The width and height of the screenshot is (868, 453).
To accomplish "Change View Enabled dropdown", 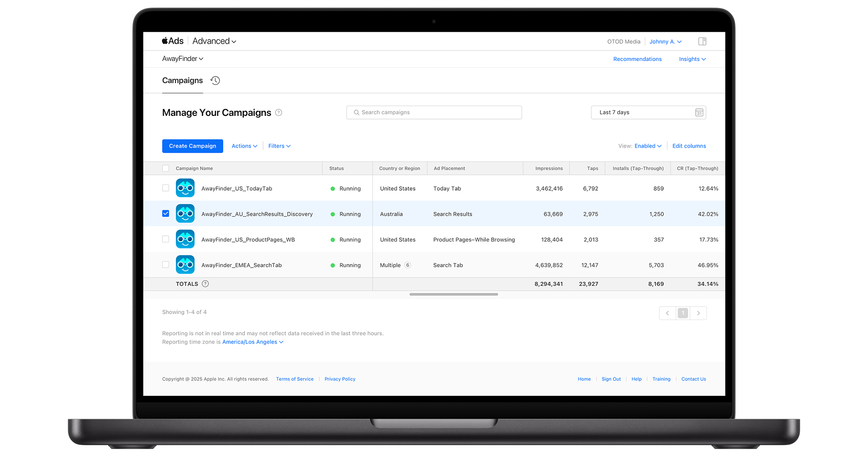I will [x=648, y=146].
